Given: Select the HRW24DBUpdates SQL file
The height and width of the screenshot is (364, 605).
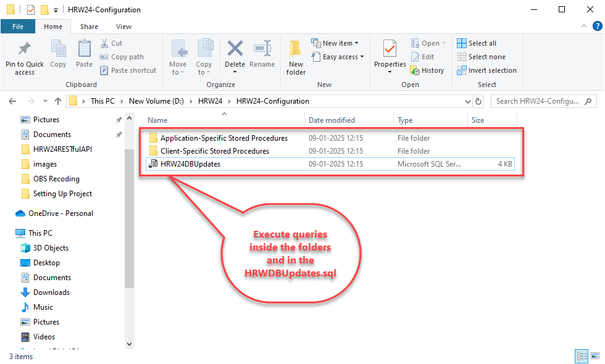Looking at the screenshot, I should click(x=190, y=164).
